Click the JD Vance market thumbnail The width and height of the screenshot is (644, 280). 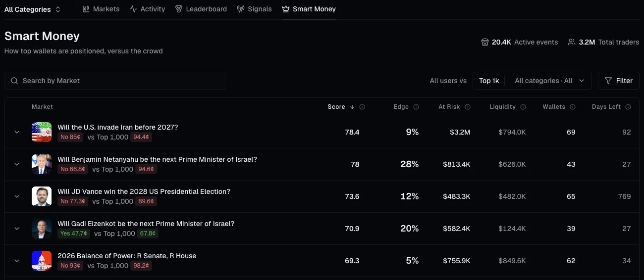42,196
